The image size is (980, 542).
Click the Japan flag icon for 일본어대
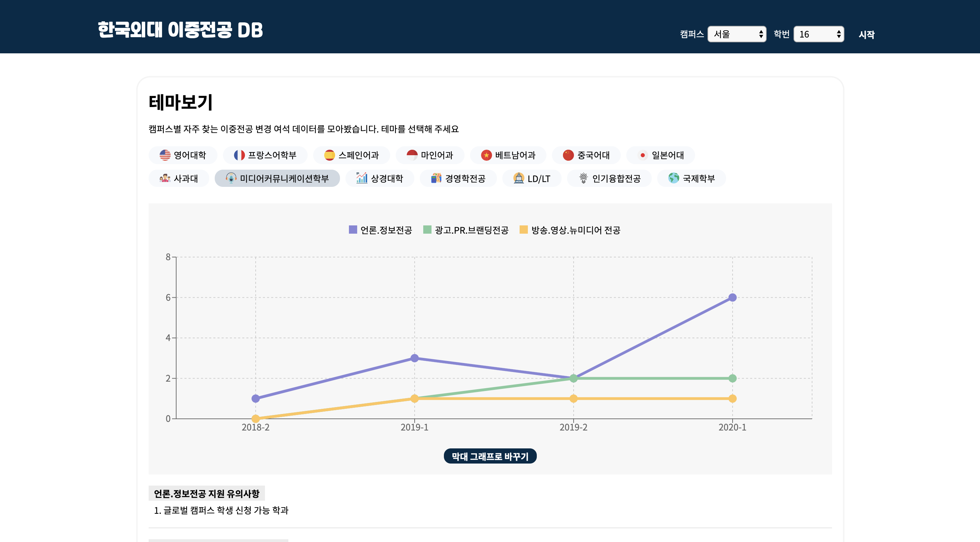642,155
